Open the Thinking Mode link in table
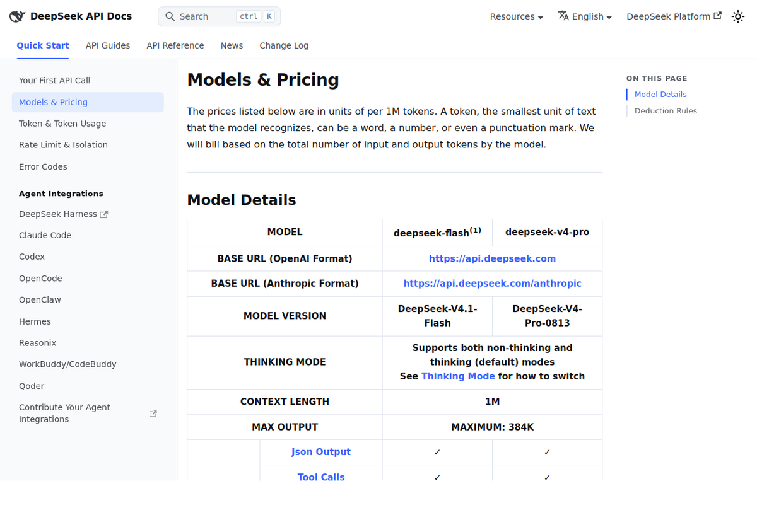The width and height of the screenshot is (757, 532). [458, 376]
